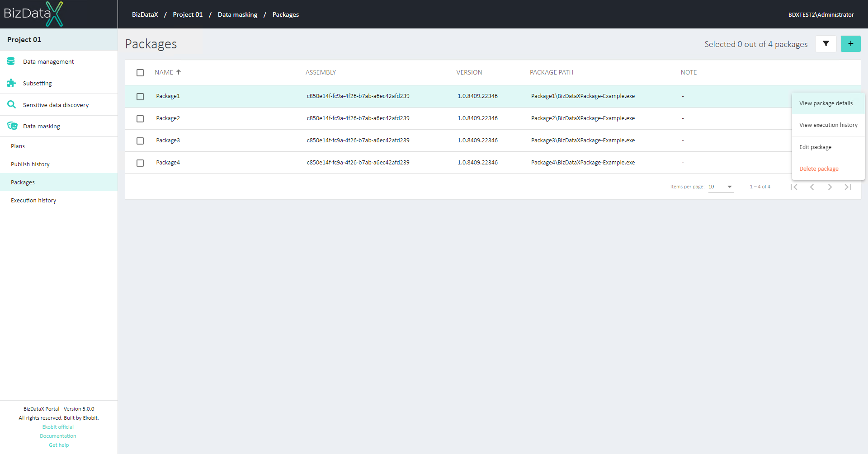Toggle the select all packages checkbox
Image resolution: width=868 pixels, height=454 pixels.
pos(140,72)
